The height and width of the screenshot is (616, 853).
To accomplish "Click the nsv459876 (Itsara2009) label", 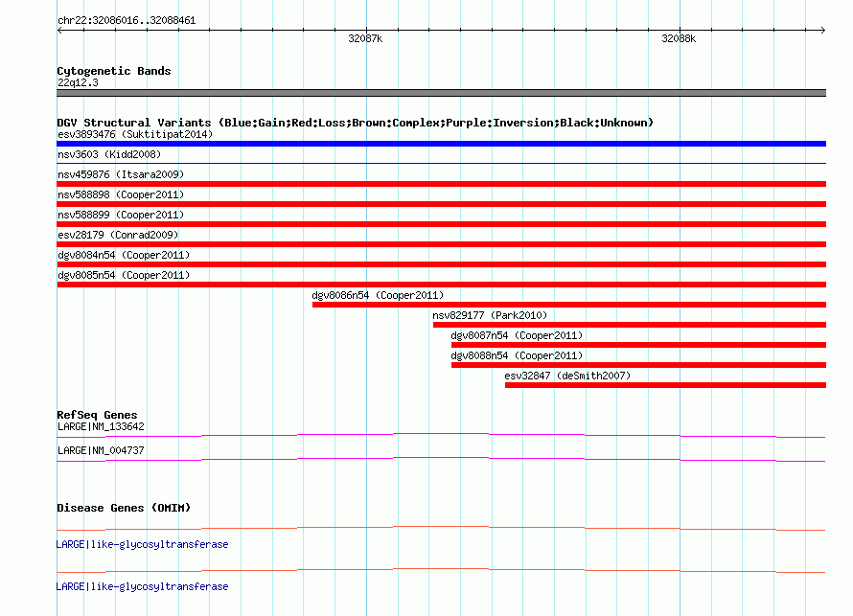I will pos(121,174).
